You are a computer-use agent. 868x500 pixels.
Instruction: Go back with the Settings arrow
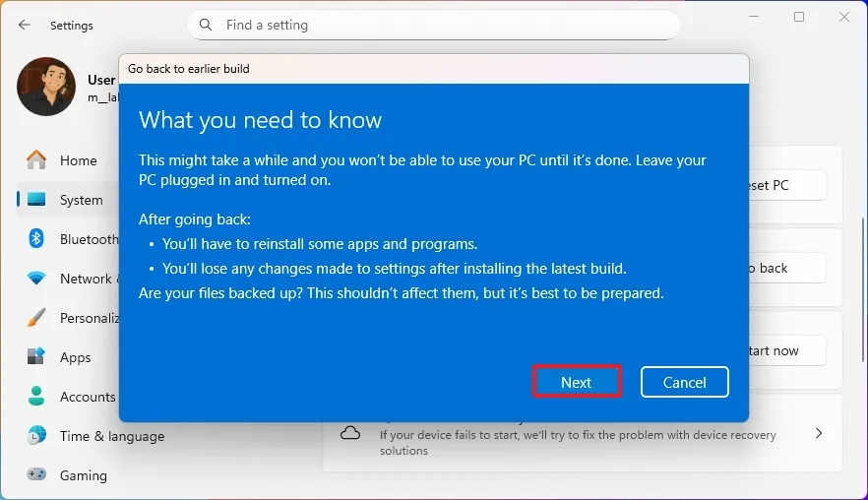point(24,25)
